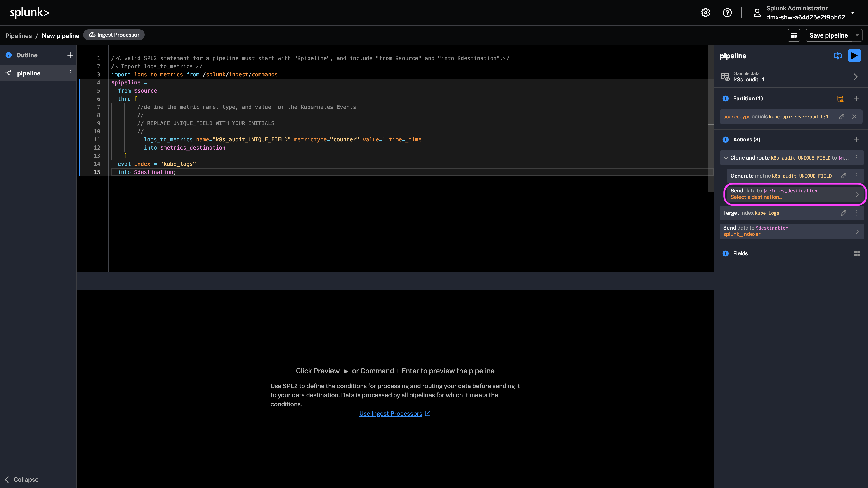Open Send data to $destination splunk_indexer
The width and height of the screenshot is (868, 488).
pyautogui.click(x=792, y=231)
